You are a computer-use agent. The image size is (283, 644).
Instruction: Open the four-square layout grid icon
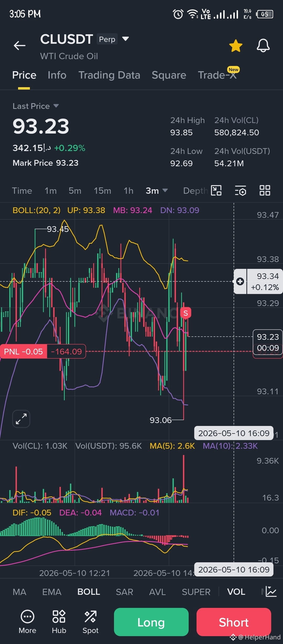click(265, 190)
